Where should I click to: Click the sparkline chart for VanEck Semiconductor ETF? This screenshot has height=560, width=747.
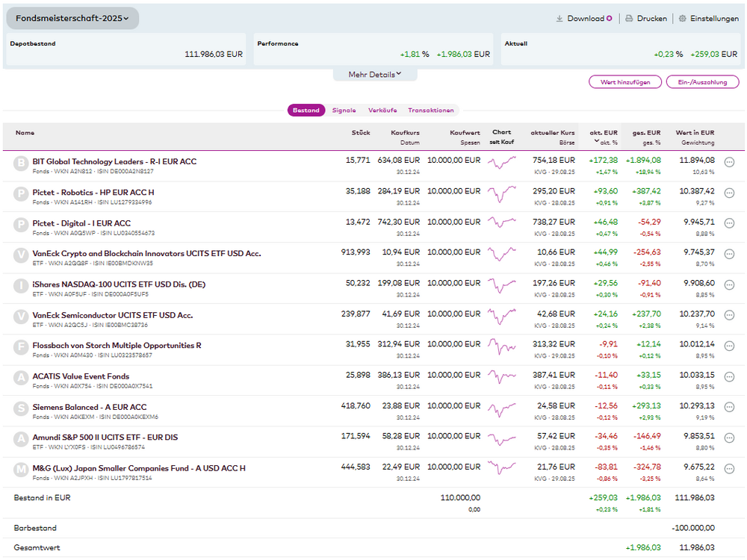pyautogui.click(x=502, y=315)
